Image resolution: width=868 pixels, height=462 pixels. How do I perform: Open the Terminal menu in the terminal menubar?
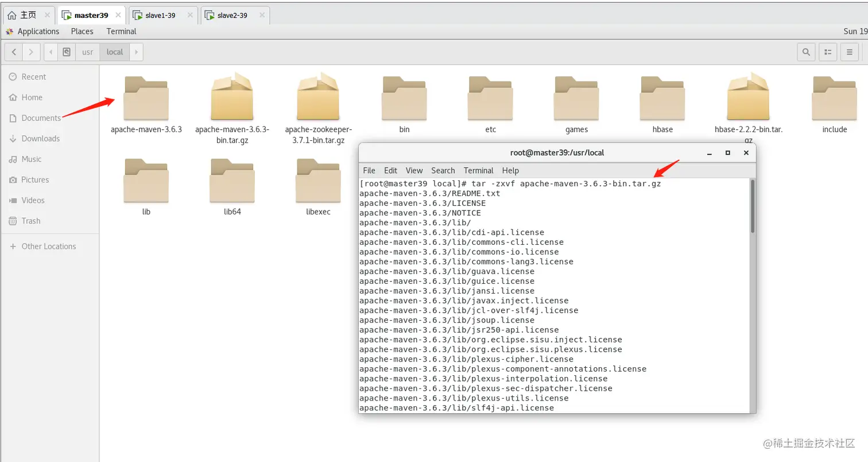[479, 170]
